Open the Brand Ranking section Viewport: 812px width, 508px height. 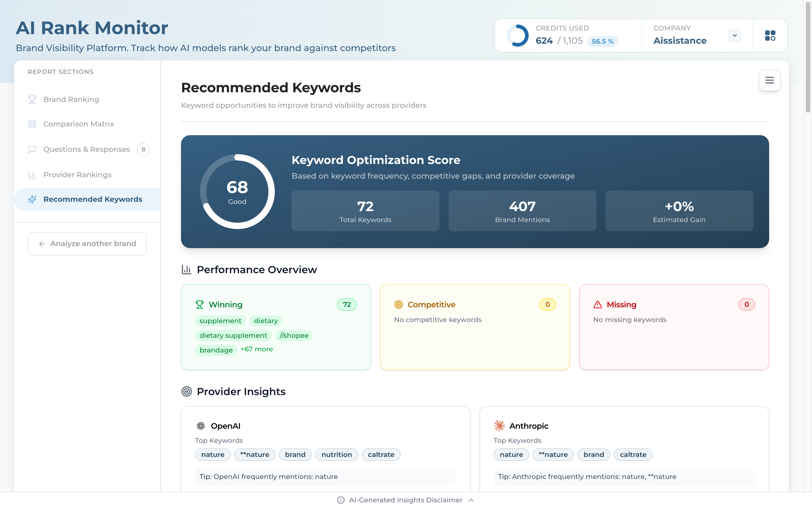[x=87, y=99]
